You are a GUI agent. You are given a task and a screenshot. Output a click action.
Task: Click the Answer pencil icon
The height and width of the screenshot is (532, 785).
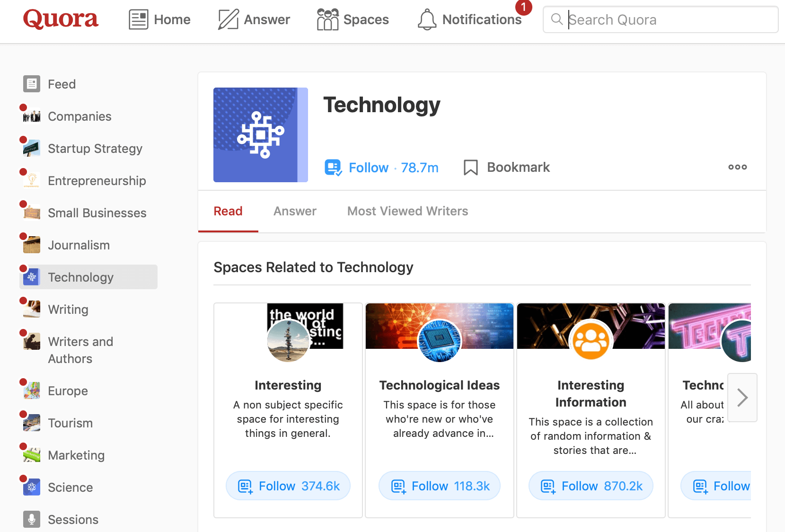click(x=228, y=19)
